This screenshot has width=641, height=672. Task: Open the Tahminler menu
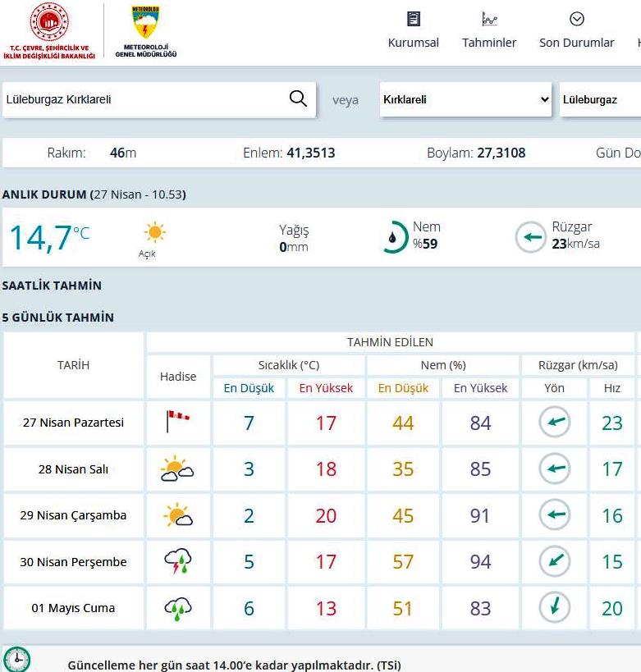(x=489, y=30)
